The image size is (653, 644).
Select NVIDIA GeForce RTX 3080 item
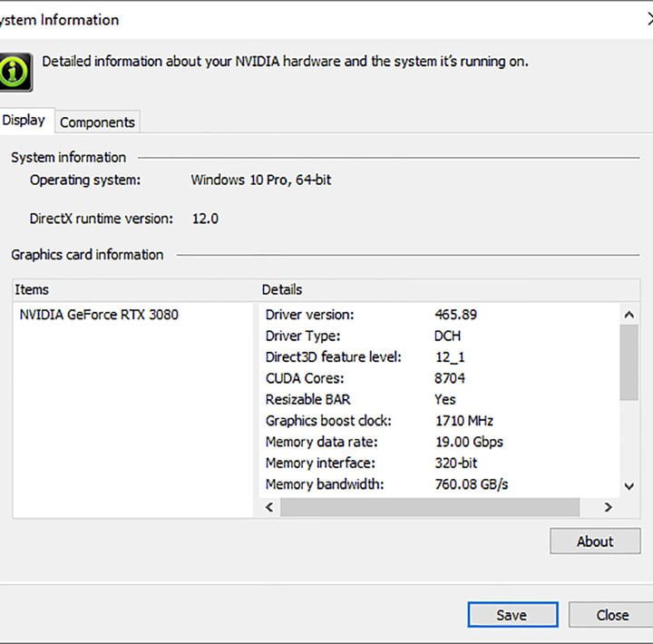pos(99,315)
